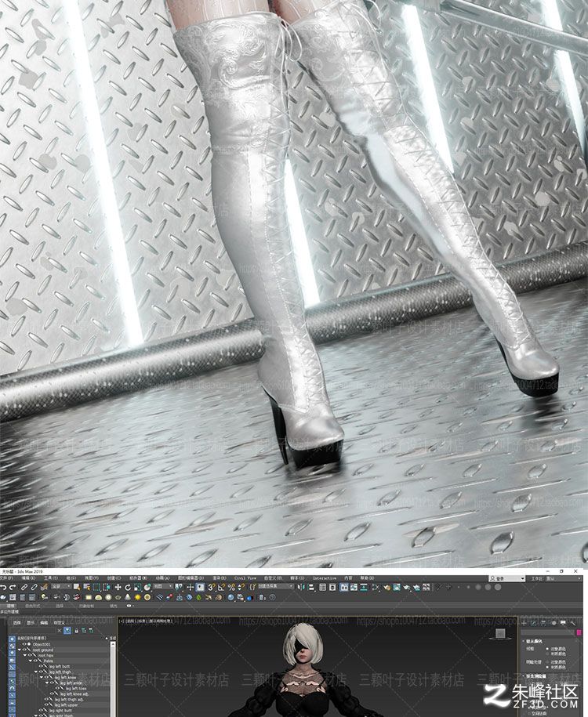Image resolution: width=588 pixels, height=717 pixels.
Task: Toggle visibility eye of root hips
Action: click(30, 655)
